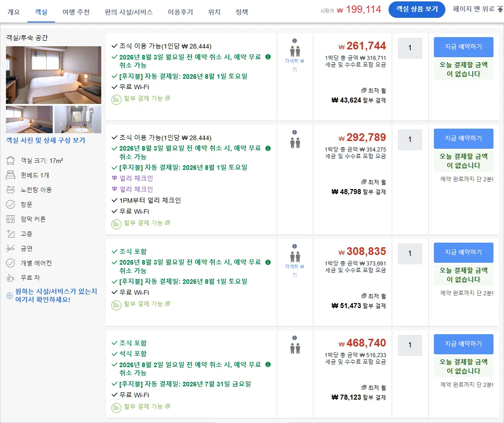Open 객실 사진 및 상세 구성 보기 link
This screenshot has height=423, width=504.
pyautogui.click(x=45, y=141)
